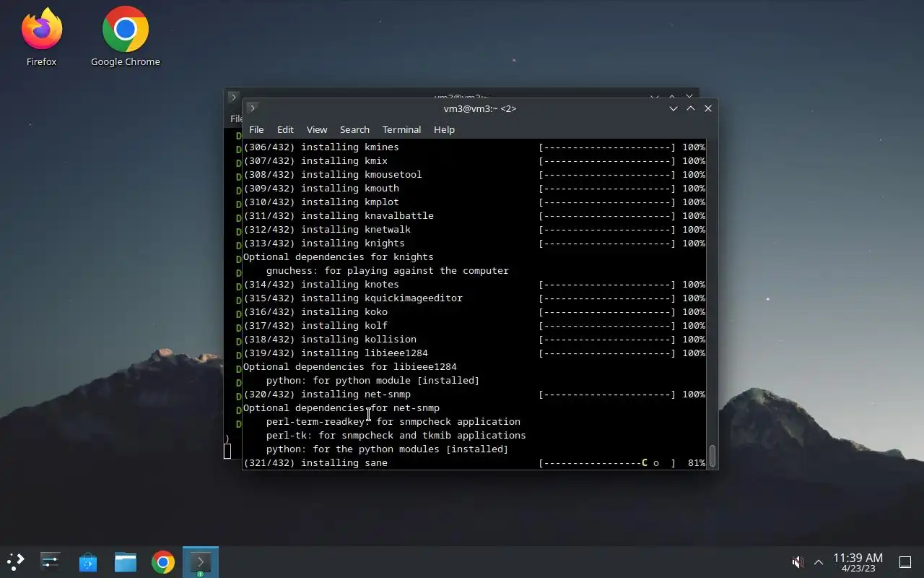Screen dimensions: 924x578
Task: Maximize the vm3@vm3:~ <2> window
Action: tap(690, 108)
